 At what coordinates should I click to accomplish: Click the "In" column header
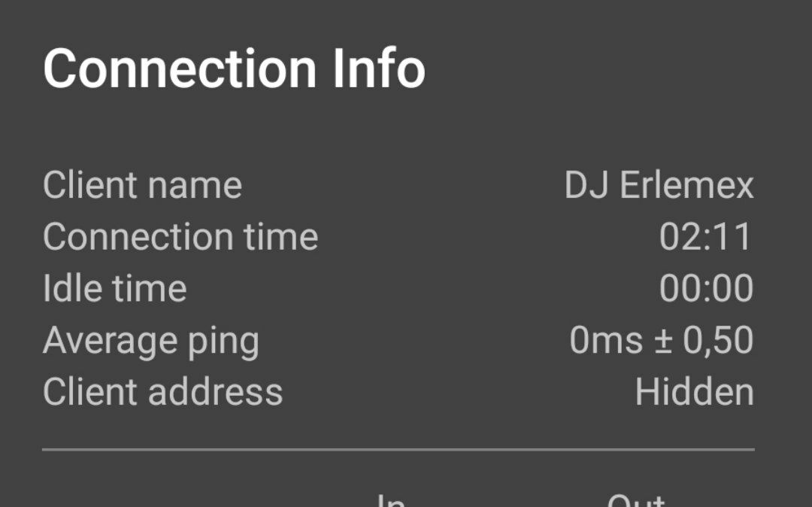[390, 499]
